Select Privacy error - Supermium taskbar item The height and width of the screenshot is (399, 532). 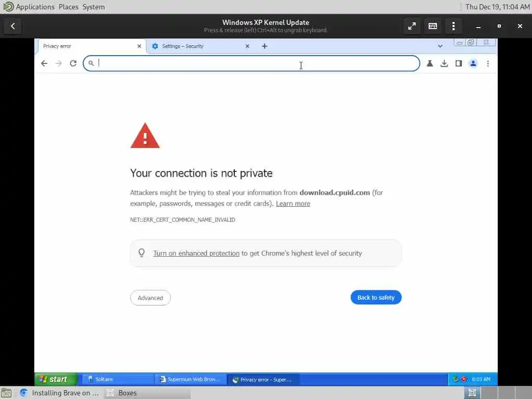[263, 379]
